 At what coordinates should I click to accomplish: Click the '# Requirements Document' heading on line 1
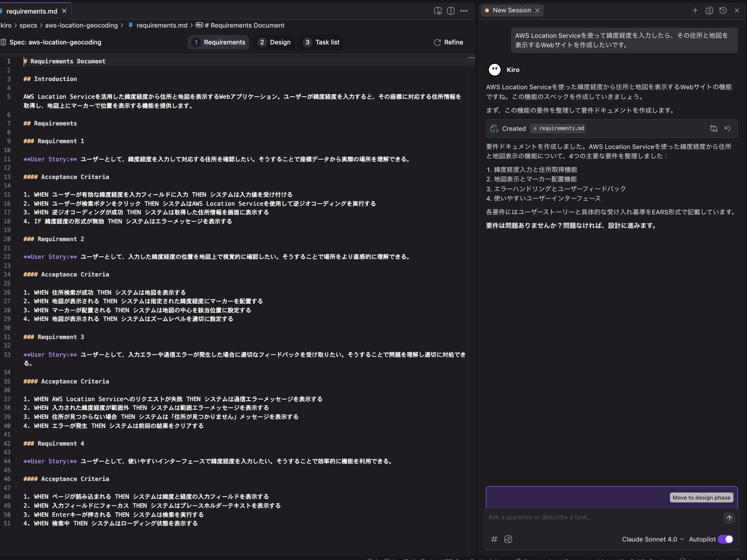coord(65,61)
